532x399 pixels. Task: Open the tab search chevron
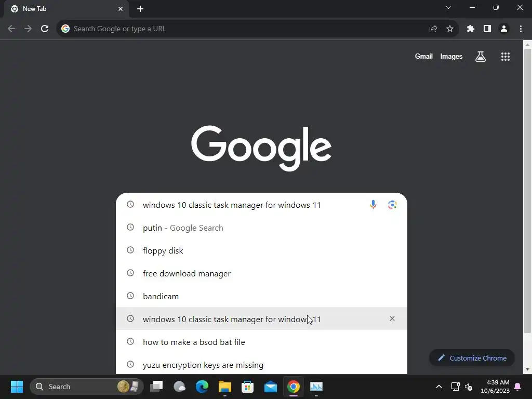448,7
